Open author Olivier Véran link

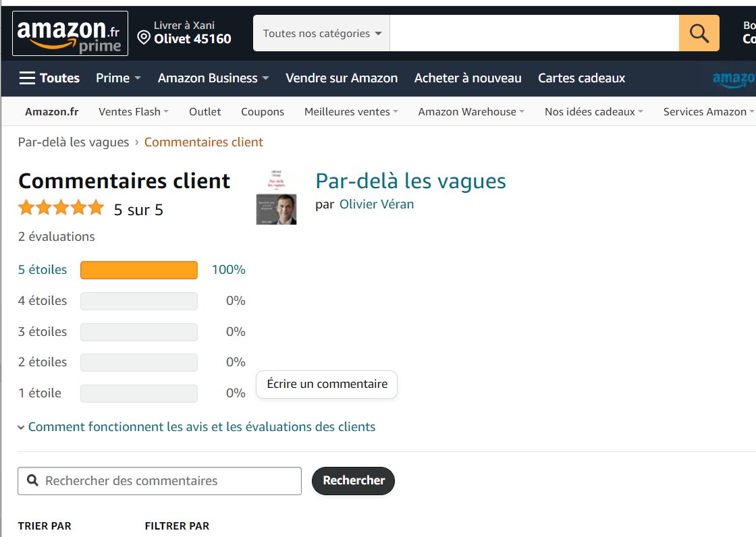(x=377, y=204)
